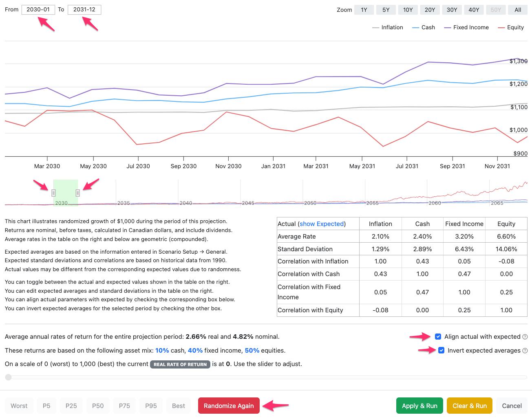This screenshot has height=419, width=532.
Task: Click the right range handle in navigator chart
Action: point(78,193)
